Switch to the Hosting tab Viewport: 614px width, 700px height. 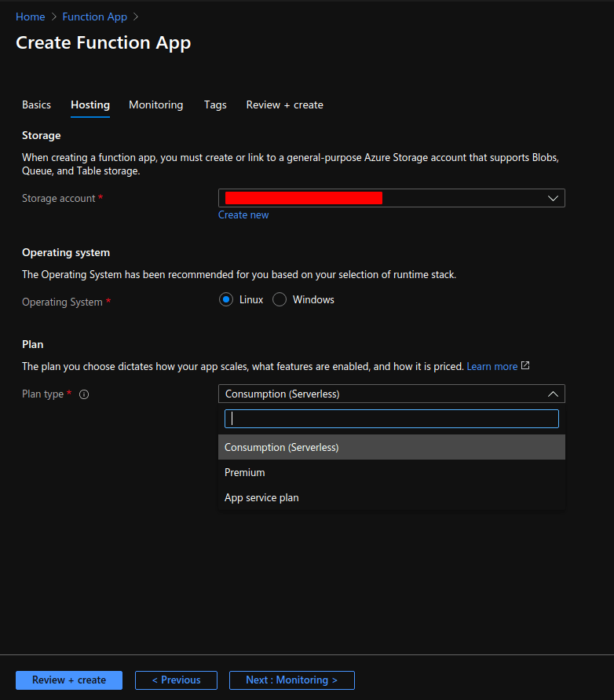[x=90, y=105]
